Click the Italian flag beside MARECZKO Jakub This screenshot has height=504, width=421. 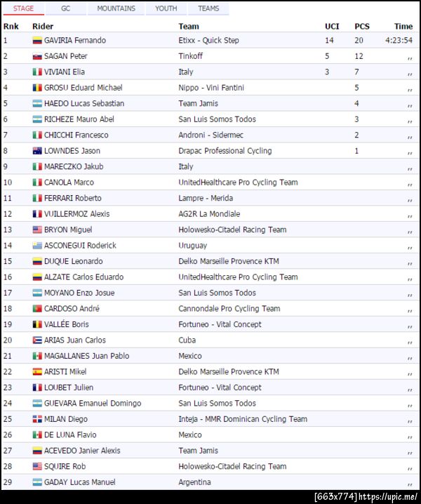[37, 166]
